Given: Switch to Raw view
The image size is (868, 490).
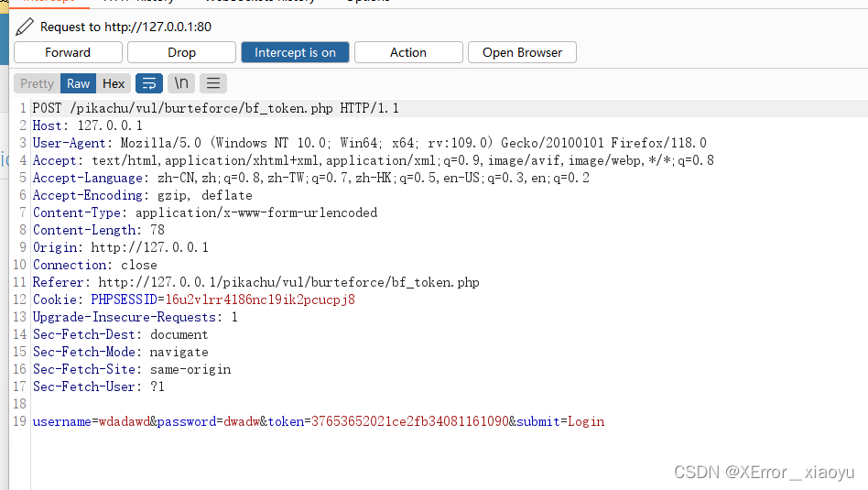Looking at the screenshot, I should pos(79,83).
